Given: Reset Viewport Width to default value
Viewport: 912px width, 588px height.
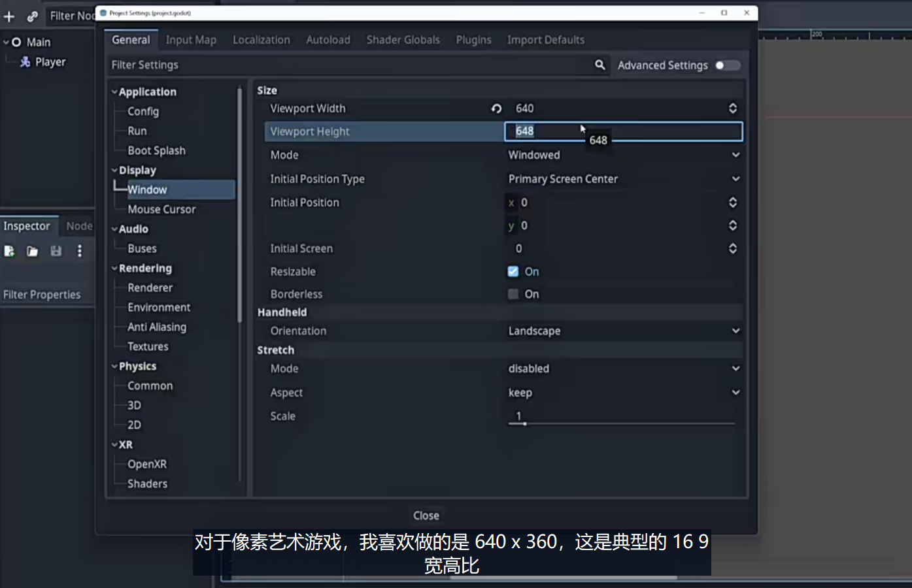Looking at the screenshot, I should pyautogui.click(x=496, y=108).
